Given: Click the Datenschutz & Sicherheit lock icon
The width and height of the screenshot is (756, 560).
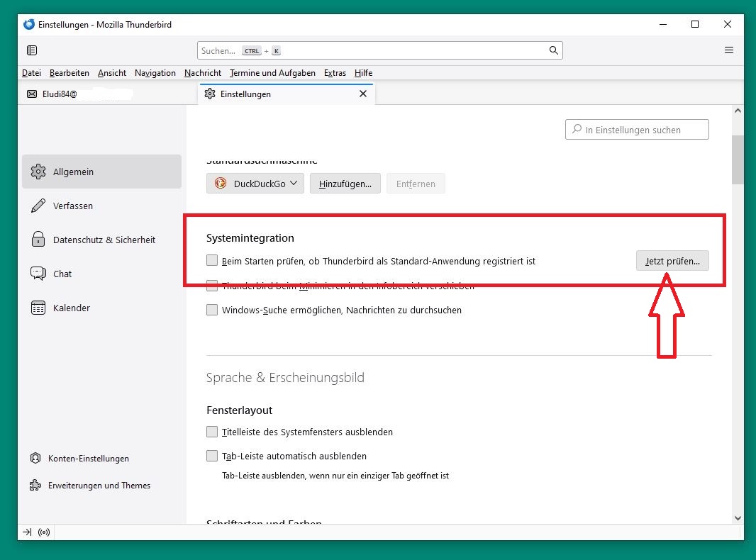Looking at the screenshot, I should pos(38,240).
